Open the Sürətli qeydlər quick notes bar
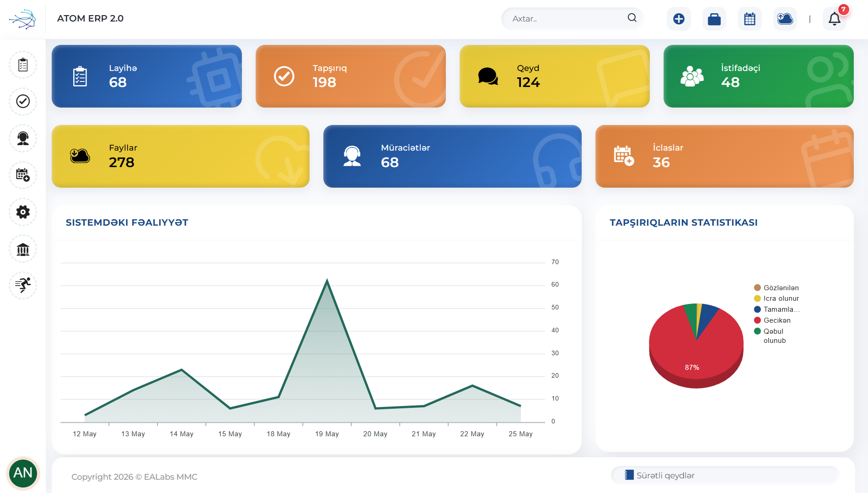The width and height of the screenshot is (868, 493). pos(725,475)
